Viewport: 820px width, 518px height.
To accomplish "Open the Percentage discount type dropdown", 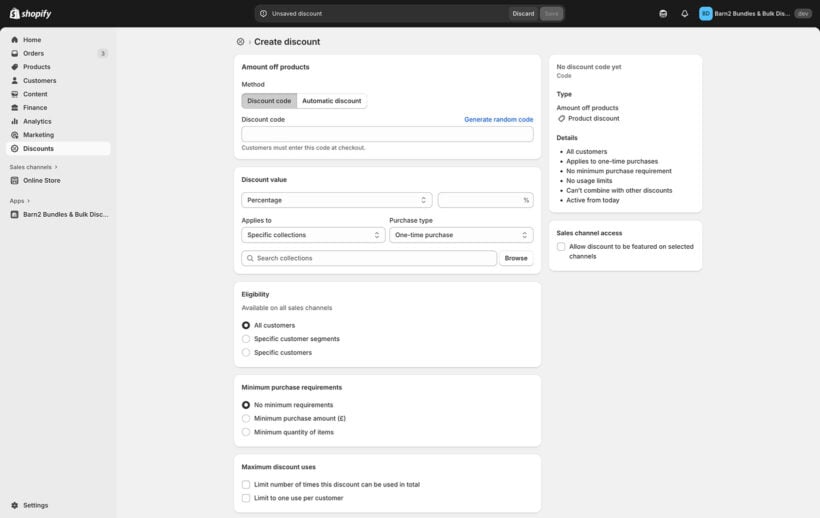I will (x=337, y=200).
